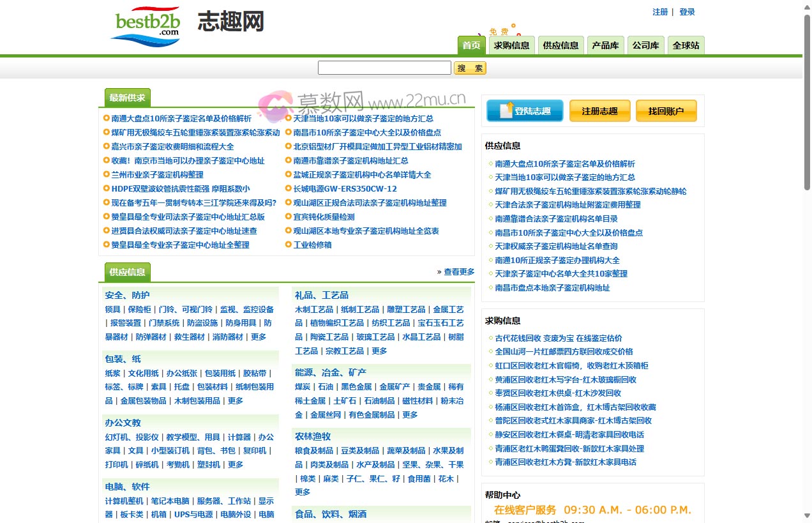812x523 pixels.
Task: Focus the search text input field
Action: [x=384, y=68]
